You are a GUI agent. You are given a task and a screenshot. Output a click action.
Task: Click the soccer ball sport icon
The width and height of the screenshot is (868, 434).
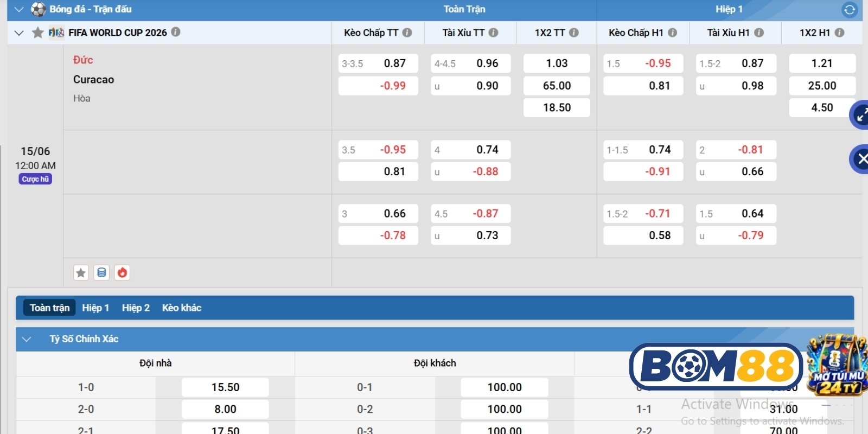coord(38,9)
